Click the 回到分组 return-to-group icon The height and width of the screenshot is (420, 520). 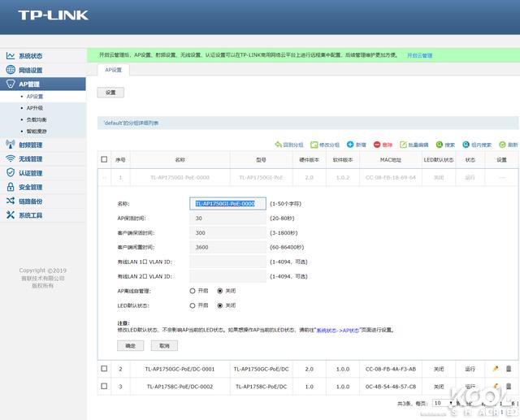pos(278,145)
